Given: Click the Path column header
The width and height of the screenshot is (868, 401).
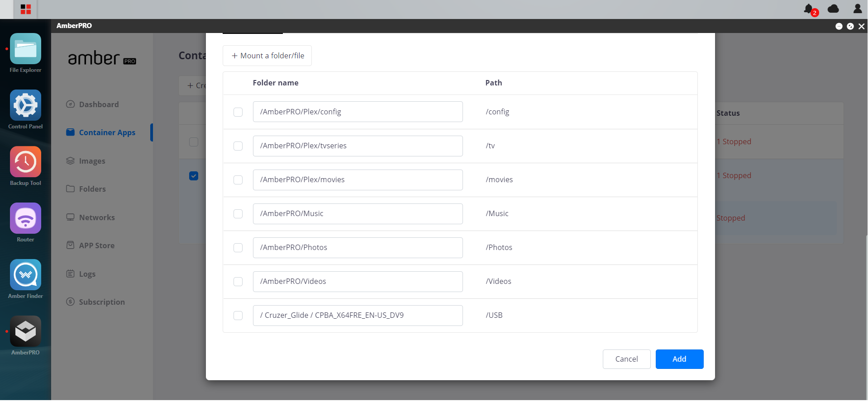Looking at the screenshot, I should (x=494, y=83).
